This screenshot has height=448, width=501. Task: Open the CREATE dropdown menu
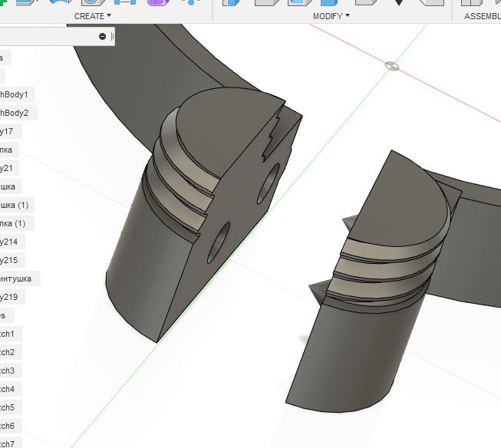pyautogui.click(x=93, y=16)
